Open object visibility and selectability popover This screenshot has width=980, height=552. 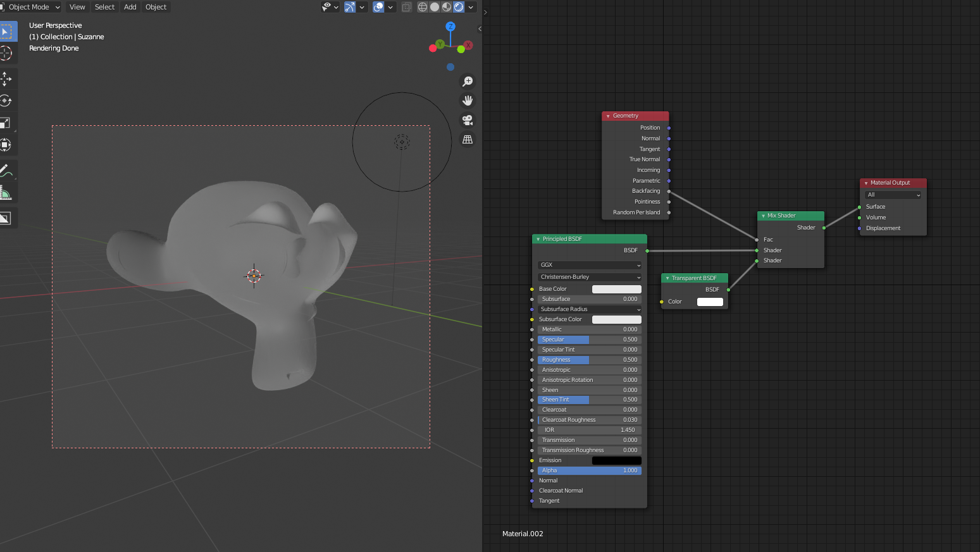[330, 7]
